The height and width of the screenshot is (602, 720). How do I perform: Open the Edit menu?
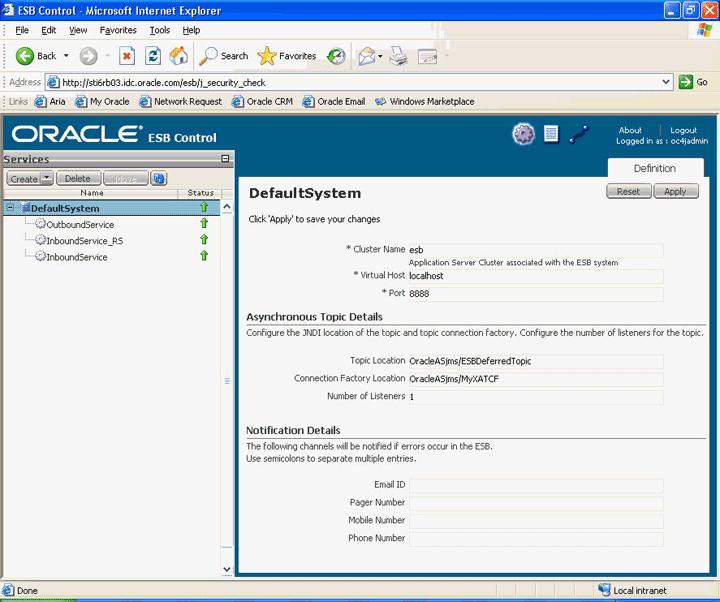[48, 30]
